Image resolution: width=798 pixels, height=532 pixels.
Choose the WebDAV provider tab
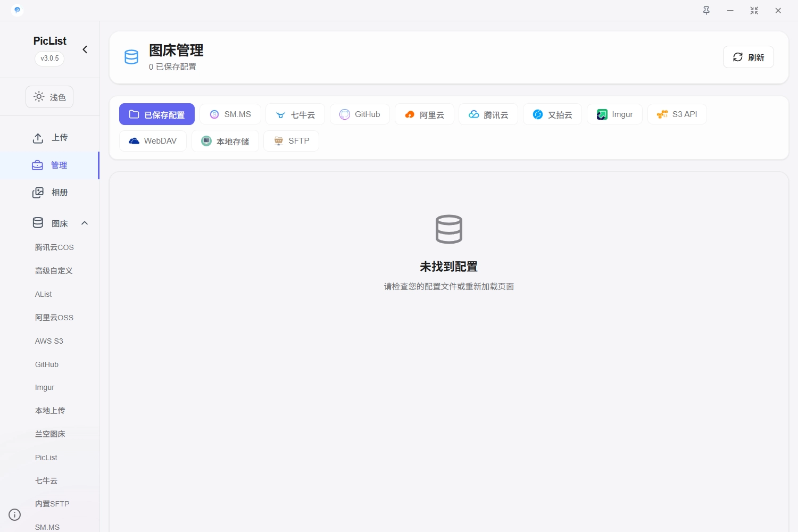pos(153,141)
